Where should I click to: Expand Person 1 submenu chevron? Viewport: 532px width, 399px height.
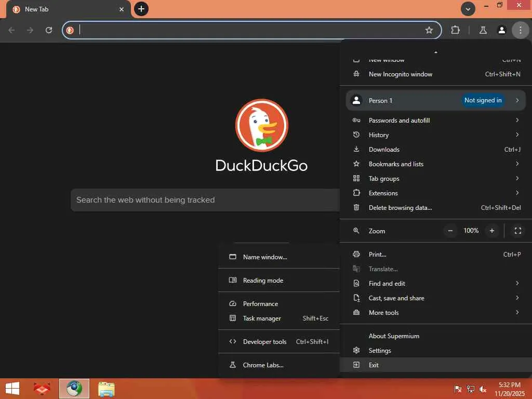(x=517, y=100)
